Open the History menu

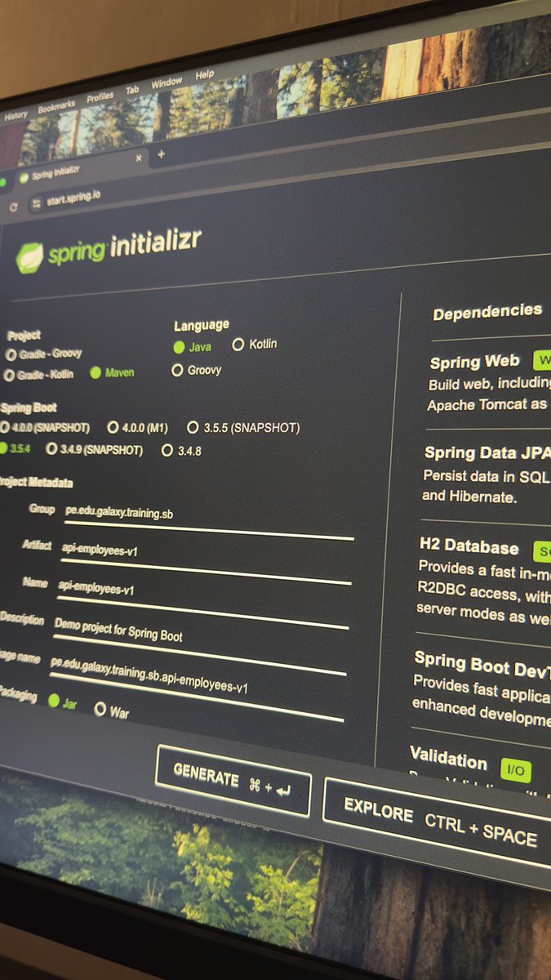click(x=16, y=115)
